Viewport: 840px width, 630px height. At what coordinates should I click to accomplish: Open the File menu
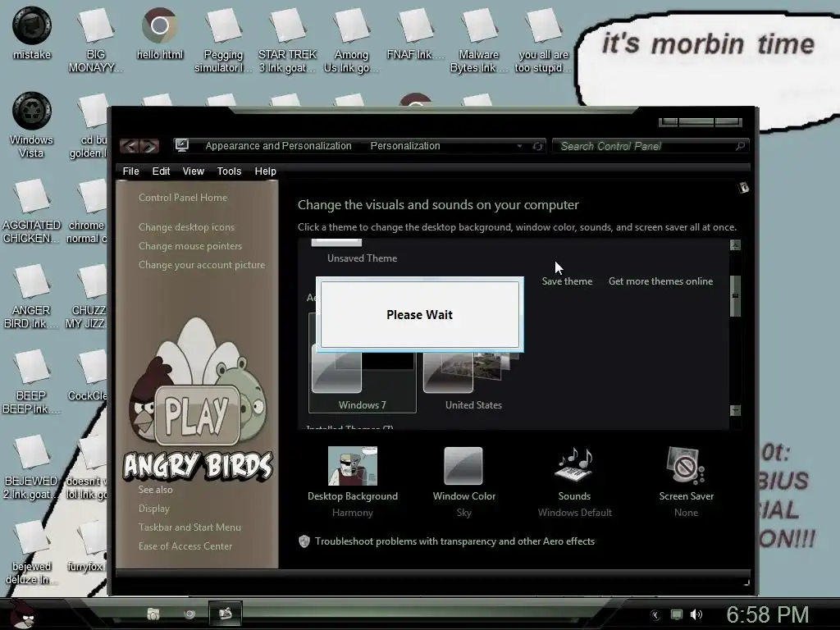pos(130,171)
